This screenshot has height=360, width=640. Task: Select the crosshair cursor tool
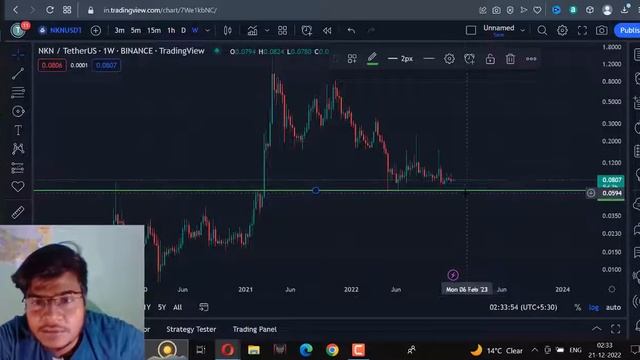[x=18, y=54]
